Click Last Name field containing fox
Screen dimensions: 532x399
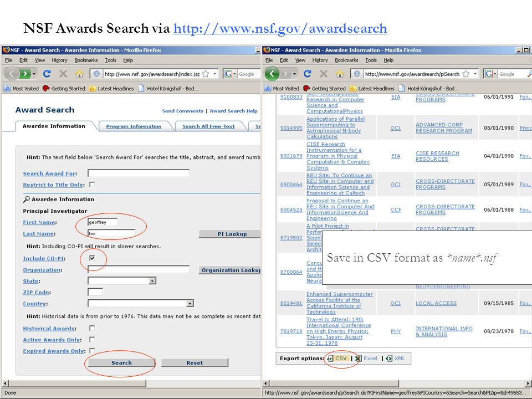click(111, 233)
